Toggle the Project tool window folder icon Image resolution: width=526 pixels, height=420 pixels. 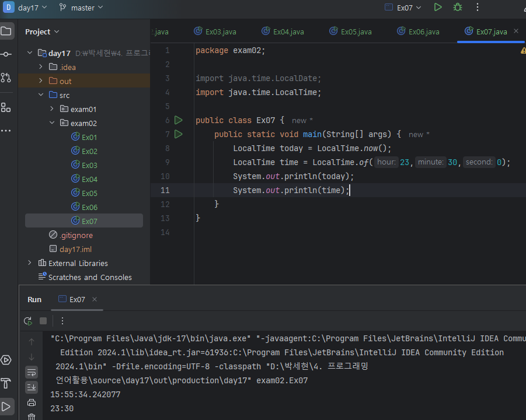coord(6,32)
